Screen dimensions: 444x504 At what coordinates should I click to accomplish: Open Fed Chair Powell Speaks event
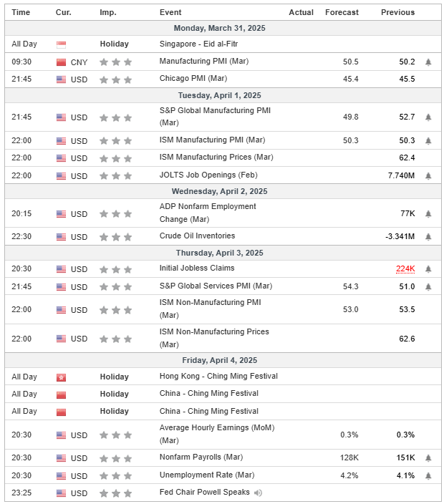click(205, 492)
